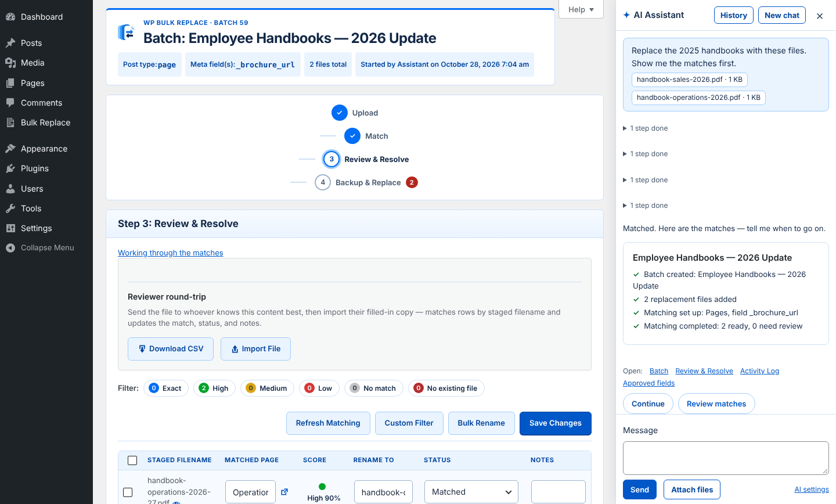Screen dimensions: 836x504
Task: Click Refresh Matching
Action: pos(328,423)
